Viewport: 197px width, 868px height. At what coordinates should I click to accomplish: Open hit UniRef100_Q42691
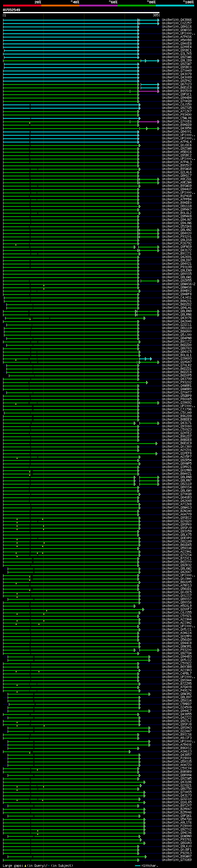pyautogui.click(x=177, y=257)
